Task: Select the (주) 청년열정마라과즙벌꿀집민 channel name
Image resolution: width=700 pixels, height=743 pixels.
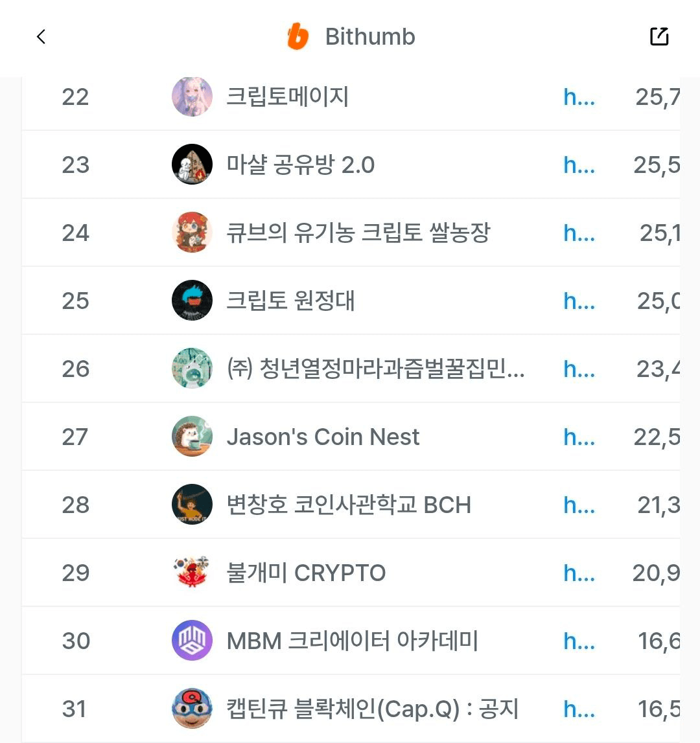Action: [375, 369]
